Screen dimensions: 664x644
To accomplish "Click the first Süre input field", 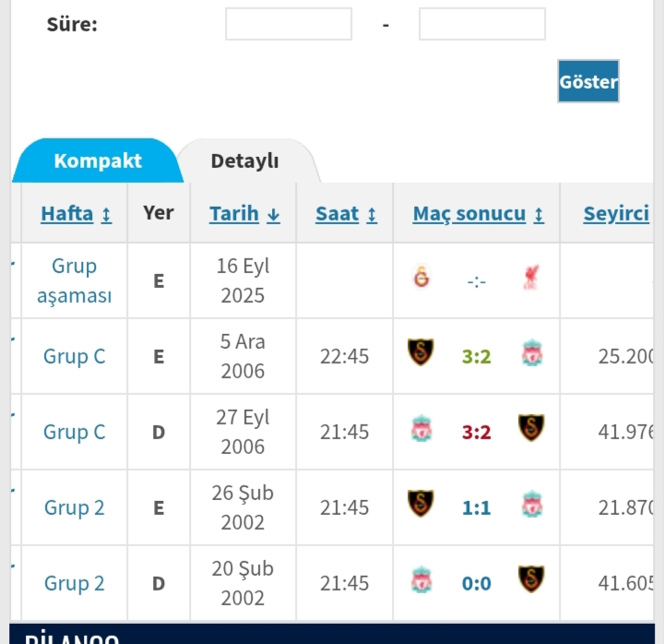I will (x=289, y=24).
